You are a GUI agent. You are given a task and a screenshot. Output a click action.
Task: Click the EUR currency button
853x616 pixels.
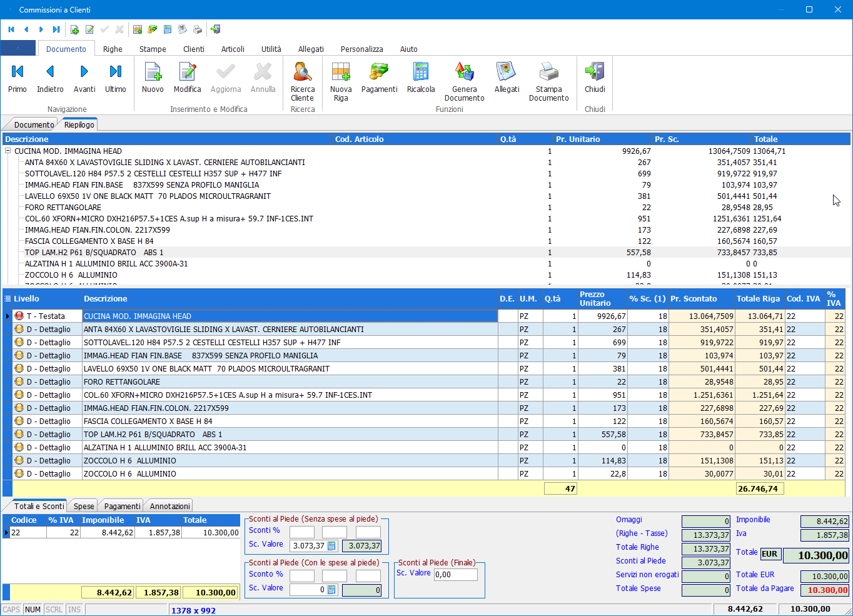(770, 554)
